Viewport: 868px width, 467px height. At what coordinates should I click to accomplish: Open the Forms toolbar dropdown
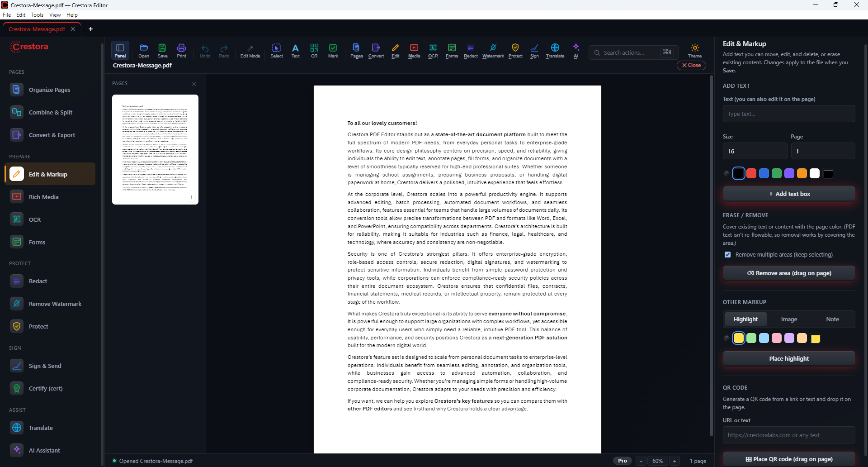click(452, 50)
